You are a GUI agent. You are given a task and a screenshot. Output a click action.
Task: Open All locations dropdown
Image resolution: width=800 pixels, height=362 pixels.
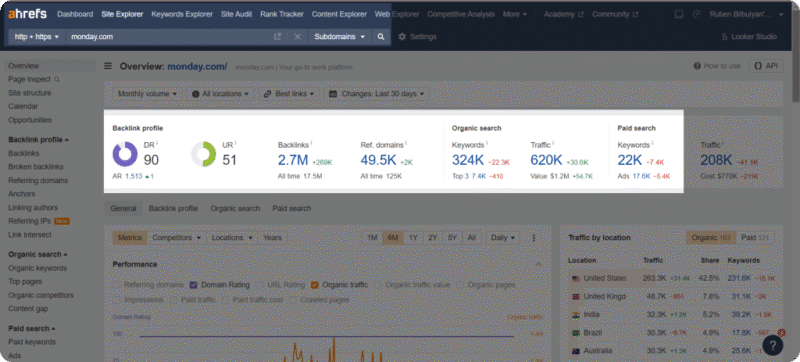[x=221, y=94]
